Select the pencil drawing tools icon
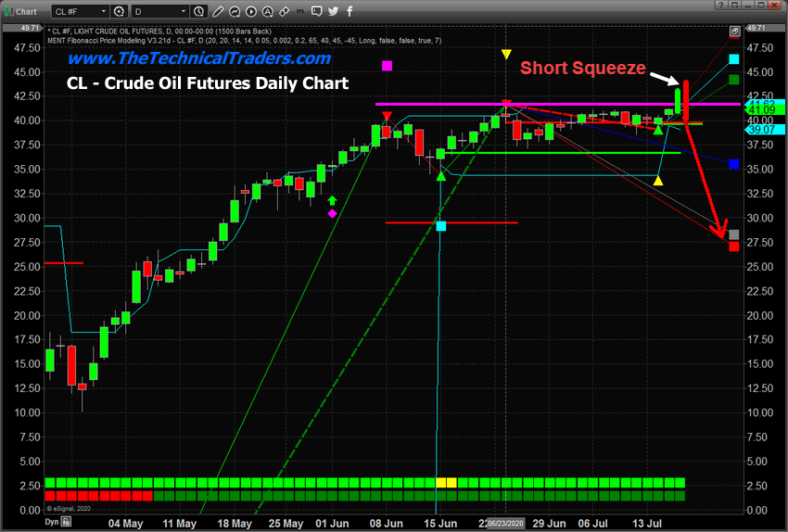 tap(218, 11)
